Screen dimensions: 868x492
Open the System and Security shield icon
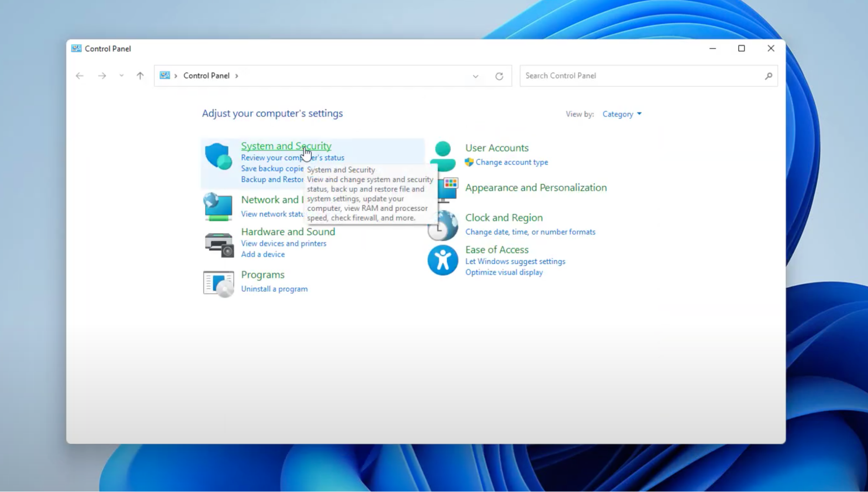[218, 156]
